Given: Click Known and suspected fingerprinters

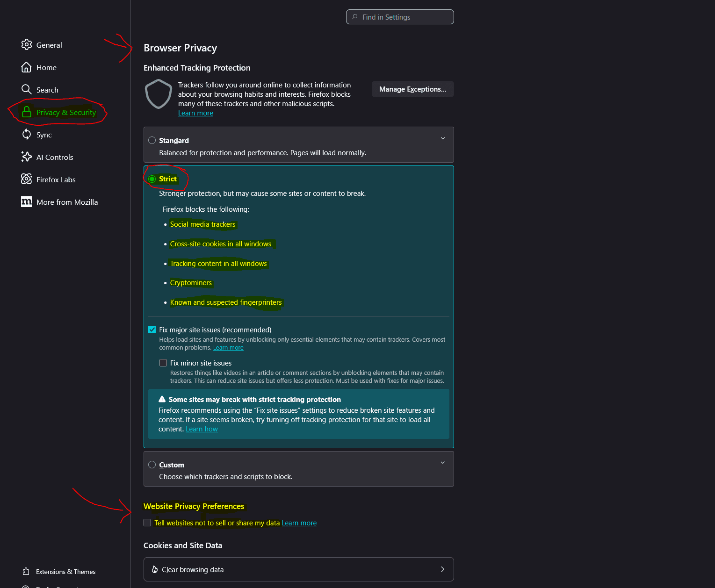Looking at the screenshot, I should tap(226, 302).
